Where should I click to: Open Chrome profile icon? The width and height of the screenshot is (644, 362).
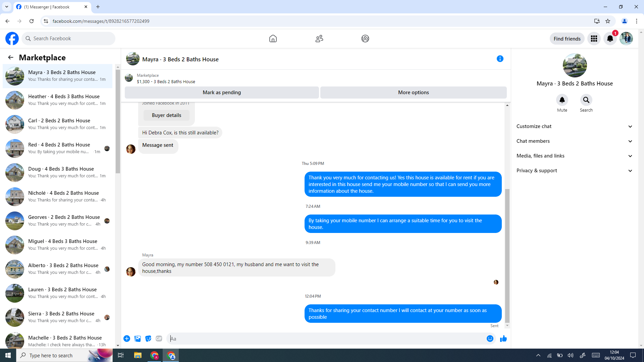pos(625,21)
